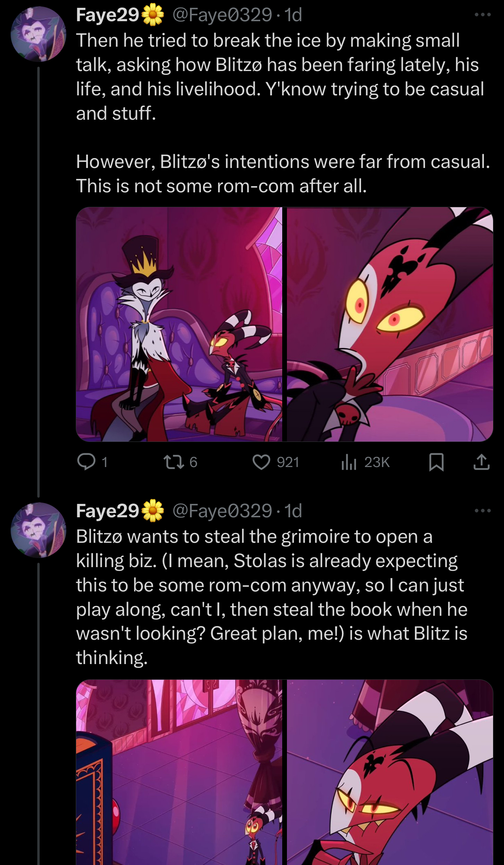Open close-up image of wide-eyed Blitzø

click(390, 324)
